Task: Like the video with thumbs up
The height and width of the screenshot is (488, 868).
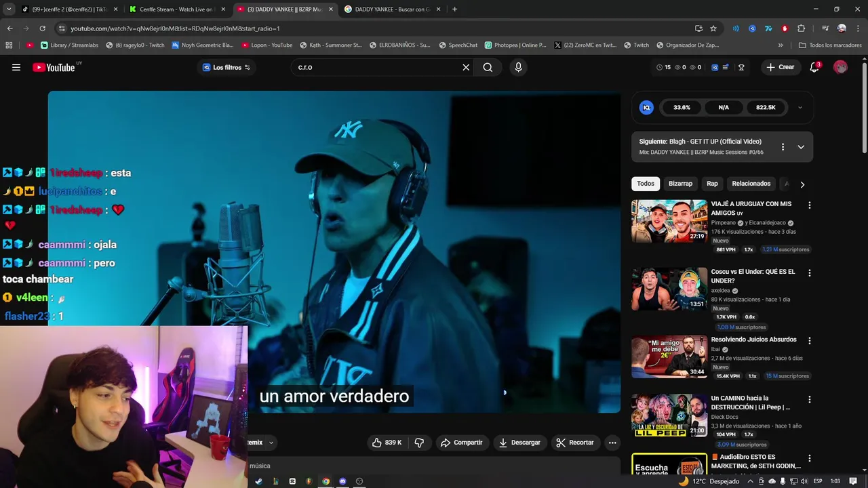Action: click(x=387, y=443)
